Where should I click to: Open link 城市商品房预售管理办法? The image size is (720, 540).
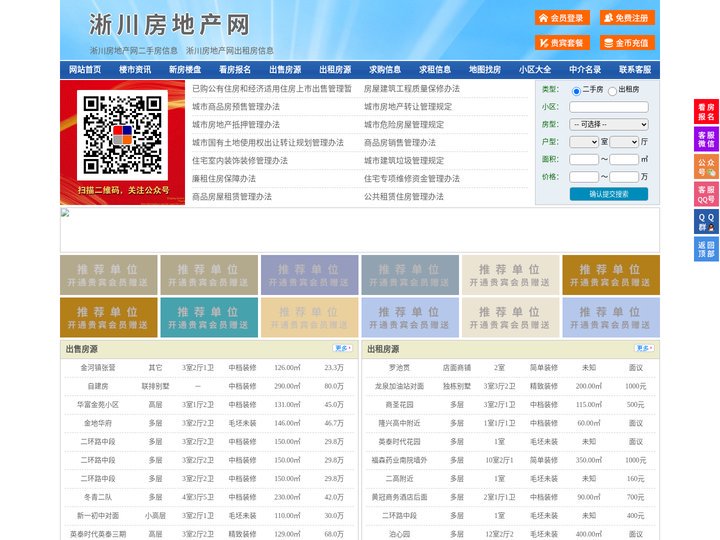coord(236,107)
